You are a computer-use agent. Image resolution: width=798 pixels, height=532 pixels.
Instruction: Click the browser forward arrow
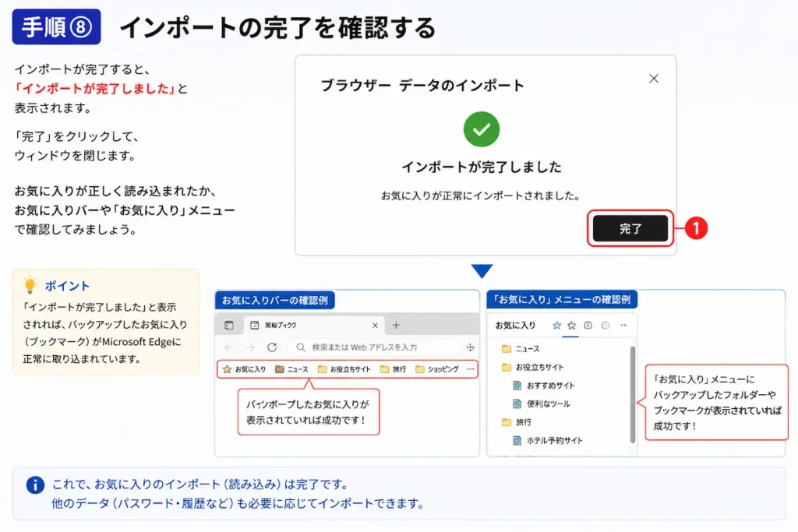point(250,347)
